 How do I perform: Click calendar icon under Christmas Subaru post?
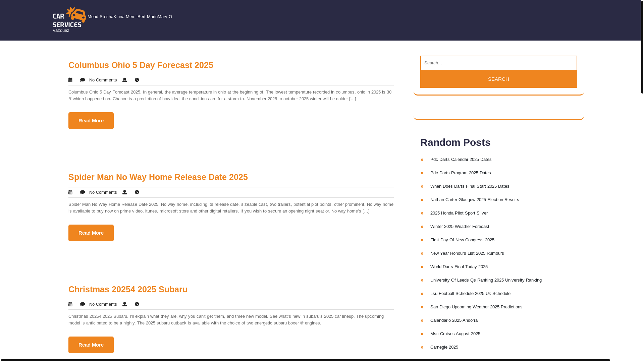[x=70, y=304]
